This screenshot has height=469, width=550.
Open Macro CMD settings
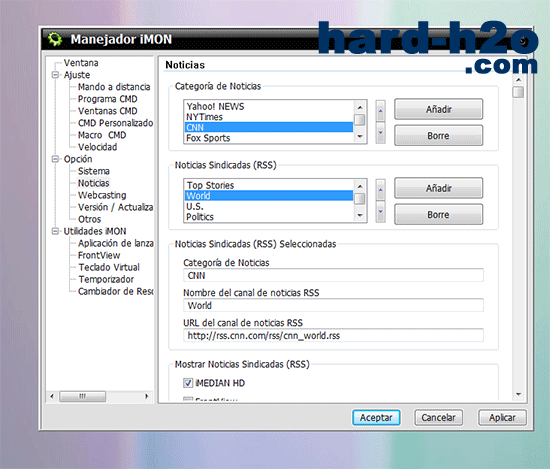(102, 135)
